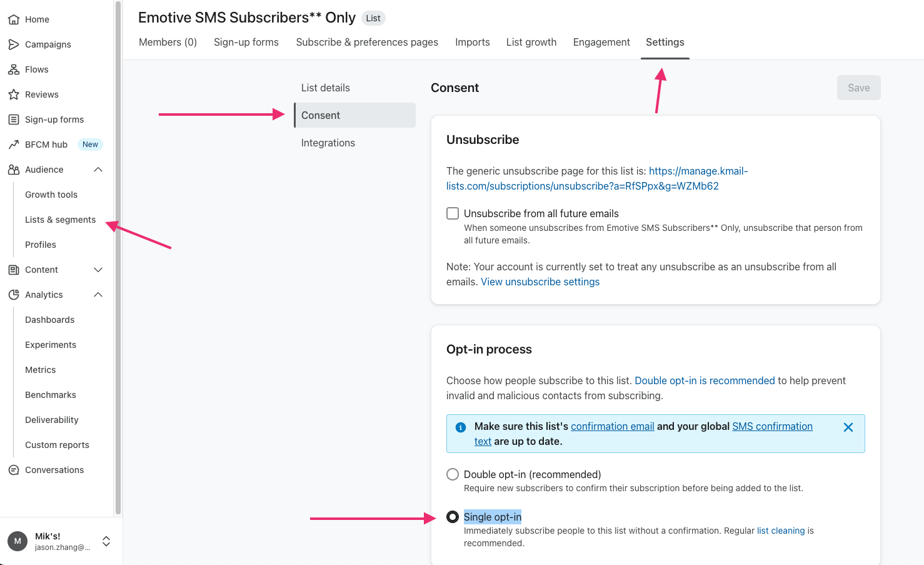This screenshot has width=924, height=565.
Task: Collapse the Audience section chevron
Action: click(x=98, y=170)
